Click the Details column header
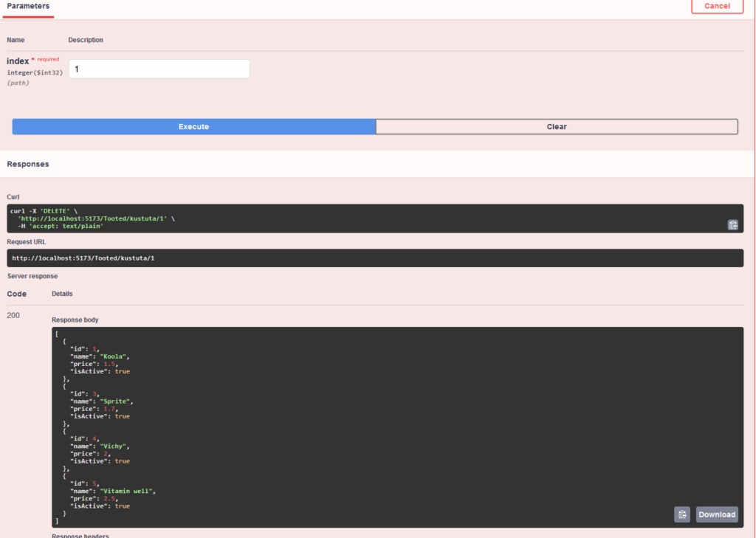 [x=62, y=294]
